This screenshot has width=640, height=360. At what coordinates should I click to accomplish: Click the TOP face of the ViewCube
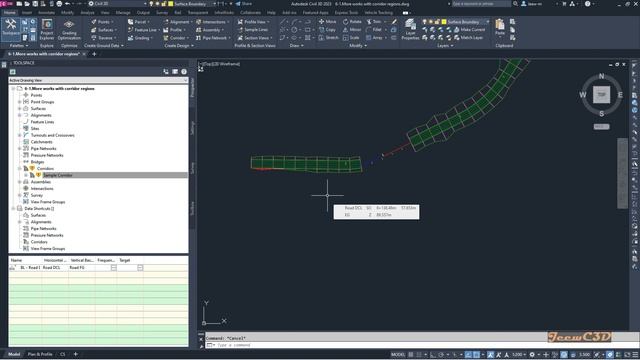(x=601, y=94)
